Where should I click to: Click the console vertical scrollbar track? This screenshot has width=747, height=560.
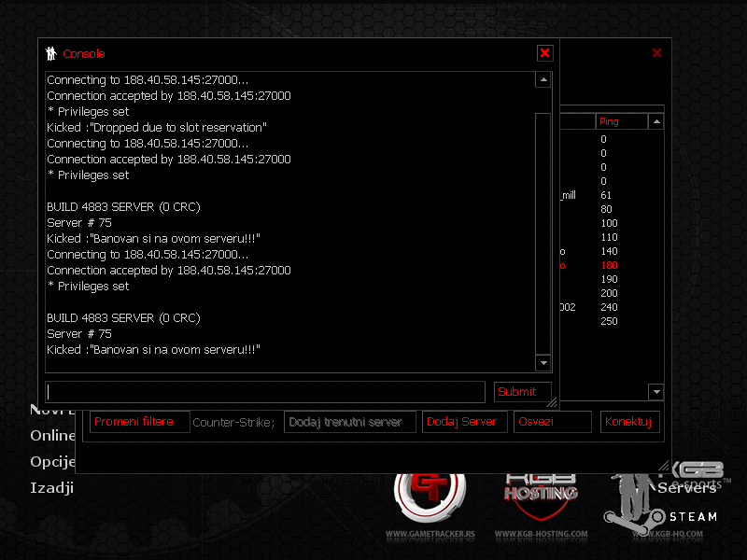543,231
